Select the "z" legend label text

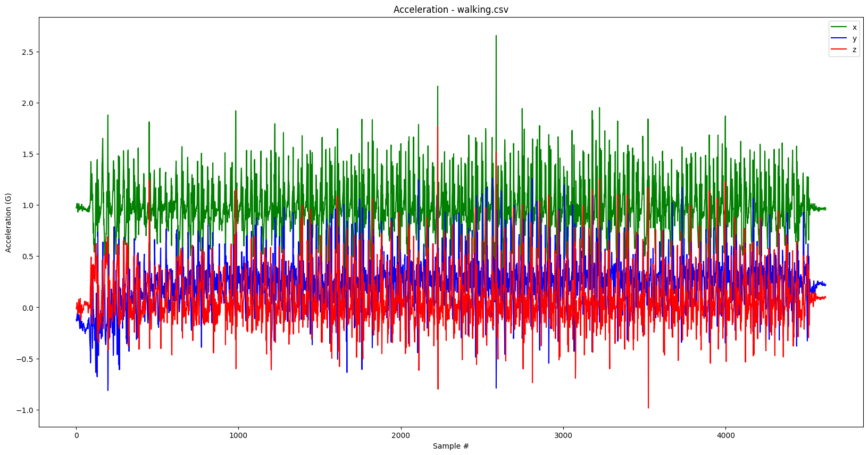[x=855, y=49]
